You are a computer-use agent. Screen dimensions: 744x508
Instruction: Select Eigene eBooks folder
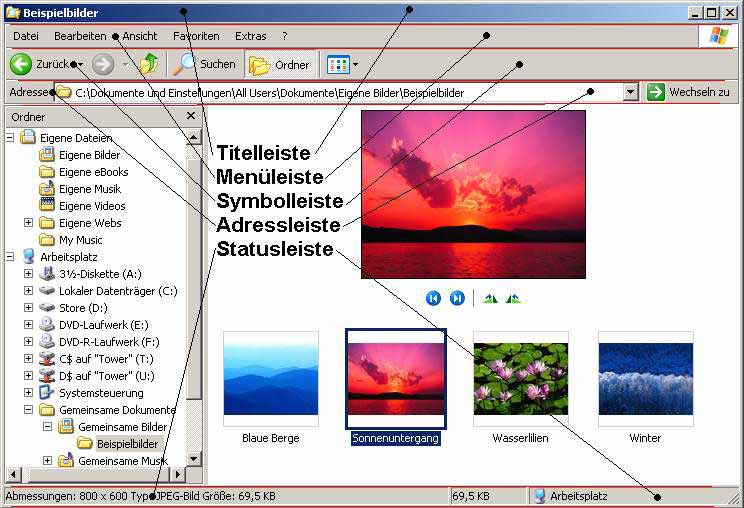(x=93, y=172)
